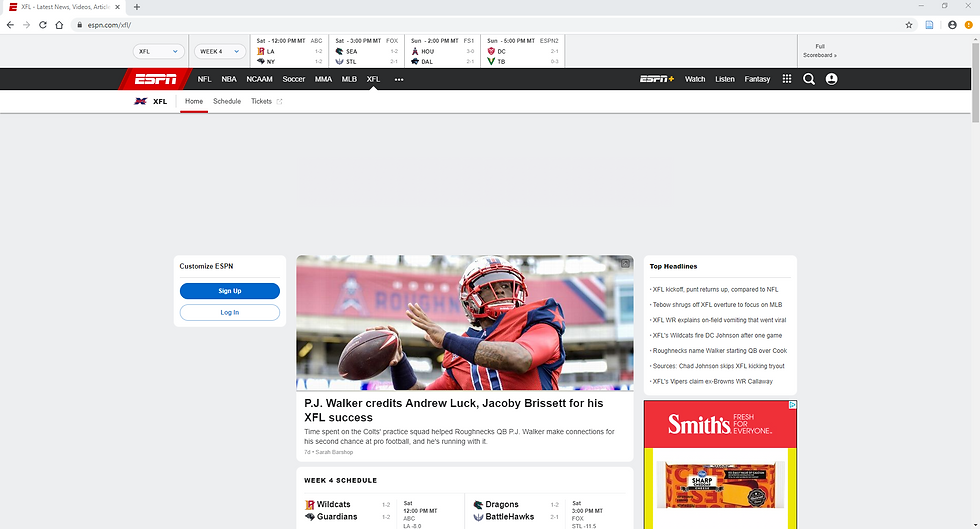The width and height of the screenshot is (980, 529).
Task: Open the MMA menu in navbar
Action: tap(323, 79)
